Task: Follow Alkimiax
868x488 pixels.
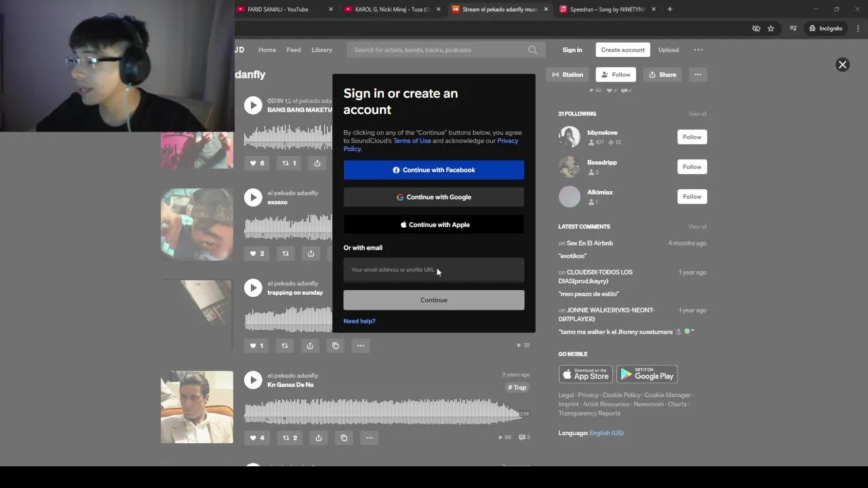Action: (x=692, y=197)
